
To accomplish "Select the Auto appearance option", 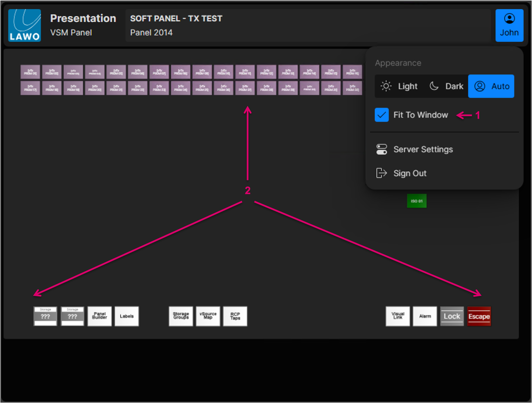I will pos(491,86).
